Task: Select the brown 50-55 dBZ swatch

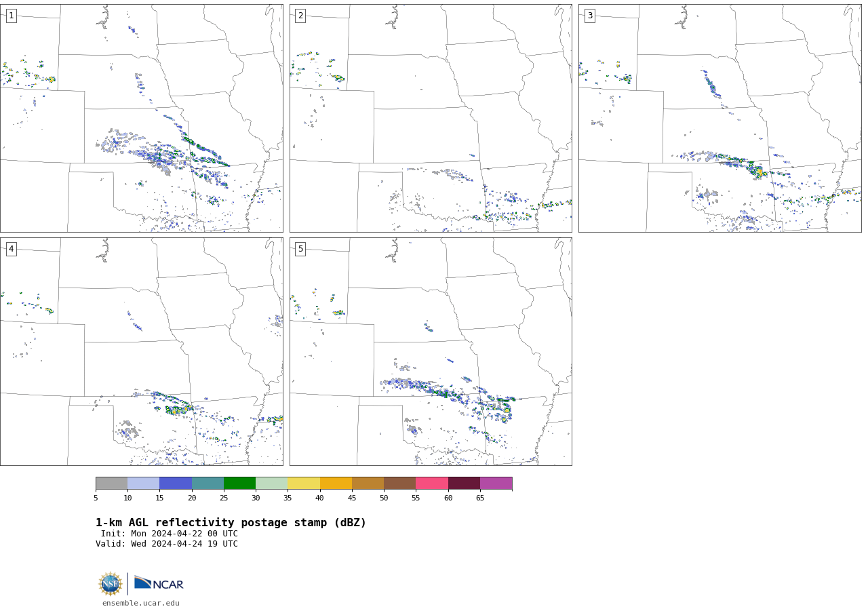Action: coord(399,483)
